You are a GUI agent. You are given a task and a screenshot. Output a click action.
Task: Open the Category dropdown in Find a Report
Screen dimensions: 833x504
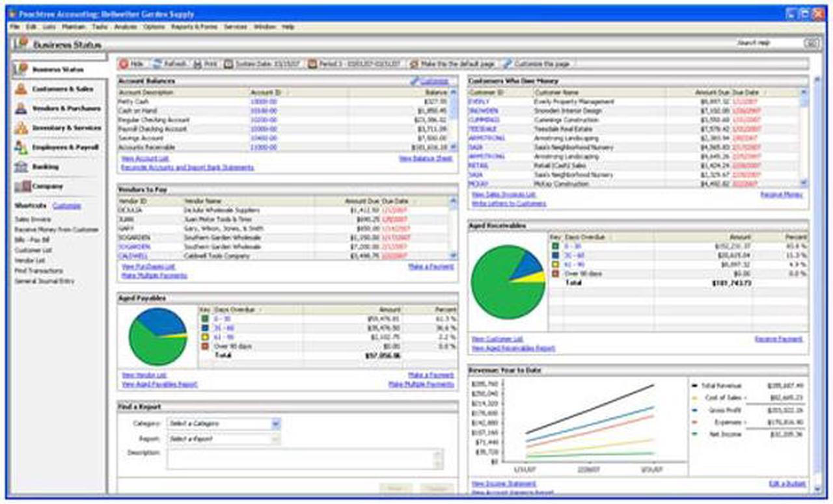point(224,423)
